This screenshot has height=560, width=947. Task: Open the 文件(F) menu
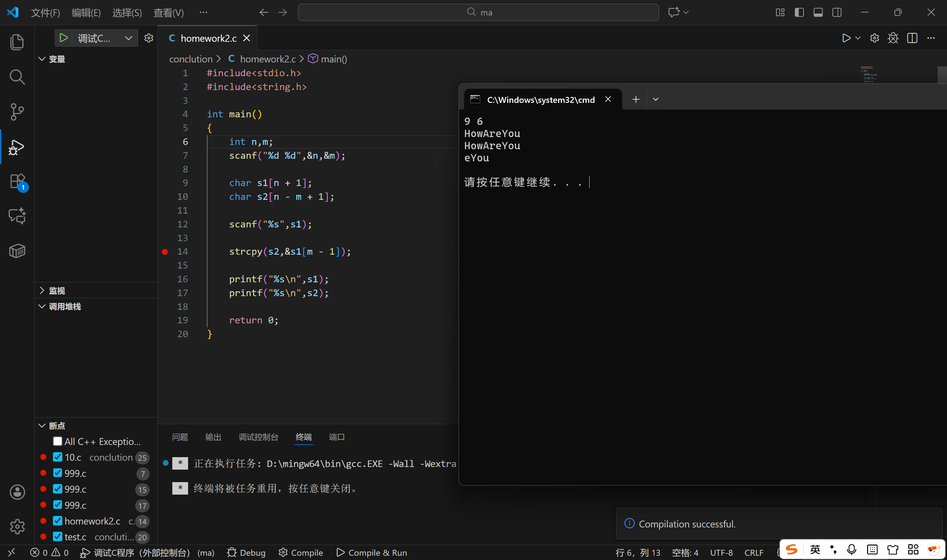pyautogui.click(x=45, y=13)
